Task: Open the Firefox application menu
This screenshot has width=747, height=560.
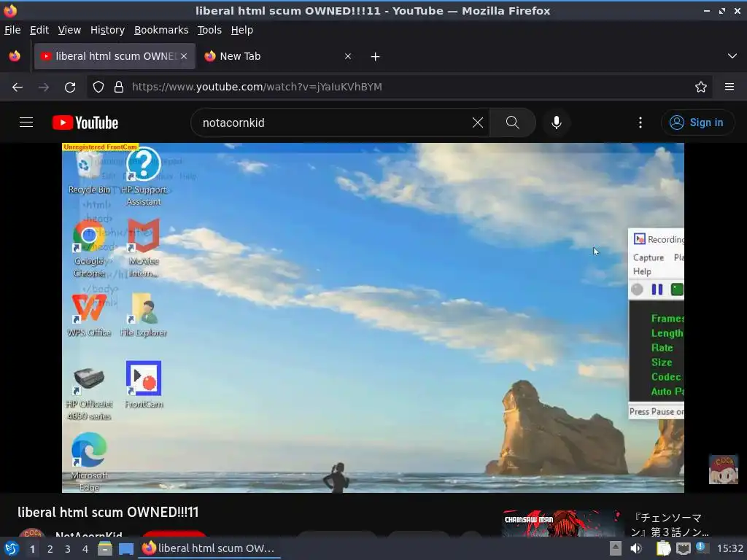Action: (x=729, y=87)
